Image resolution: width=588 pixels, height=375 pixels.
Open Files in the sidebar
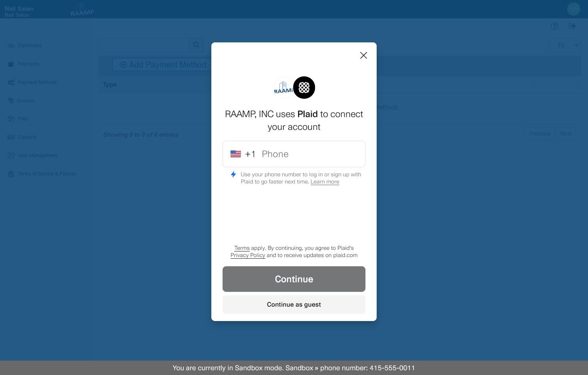23,119
